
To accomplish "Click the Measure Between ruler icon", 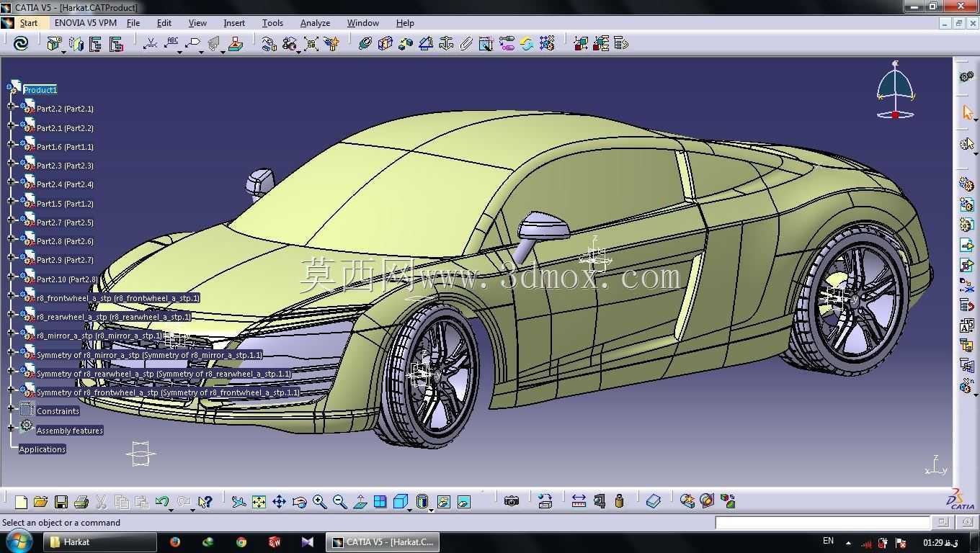I will (x=579, y=501).
